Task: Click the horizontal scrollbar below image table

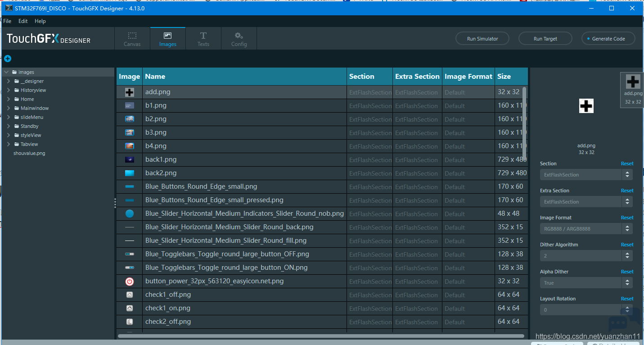Action: click(321, 336)
